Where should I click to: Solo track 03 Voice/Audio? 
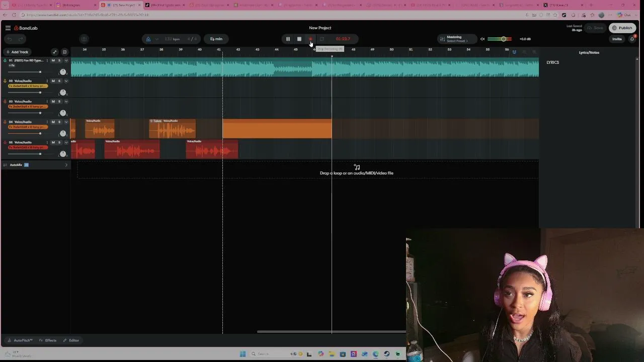[x=59, y=102]
